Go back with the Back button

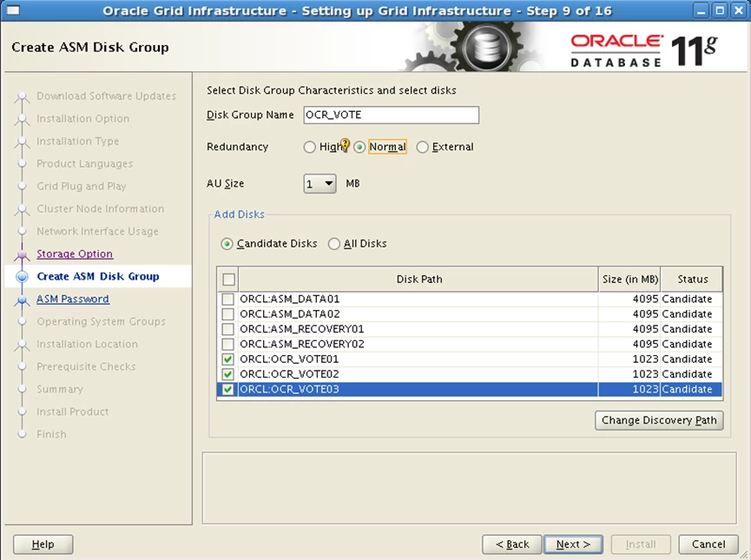click(512, 544)
